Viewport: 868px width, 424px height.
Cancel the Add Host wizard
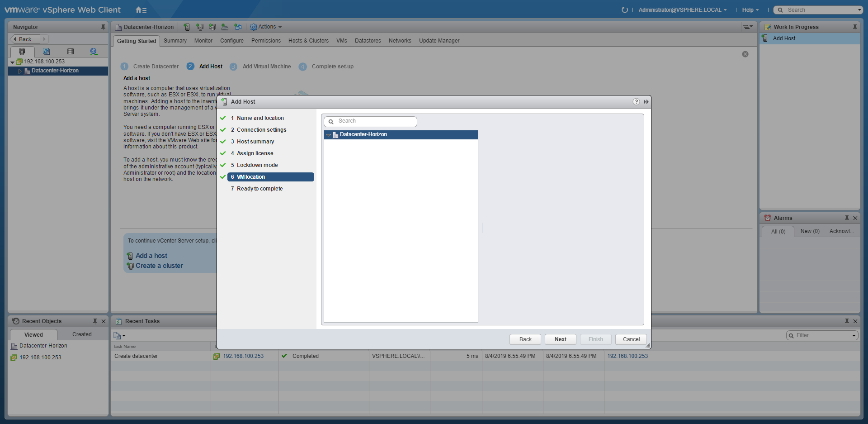click(631, 339)
